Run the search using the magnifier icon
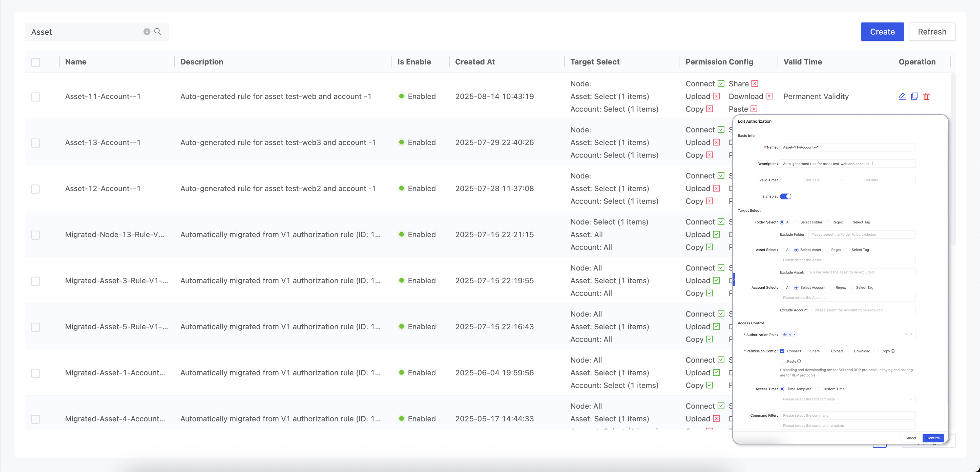Screen dimensions: 980x472 pos(158,32)
